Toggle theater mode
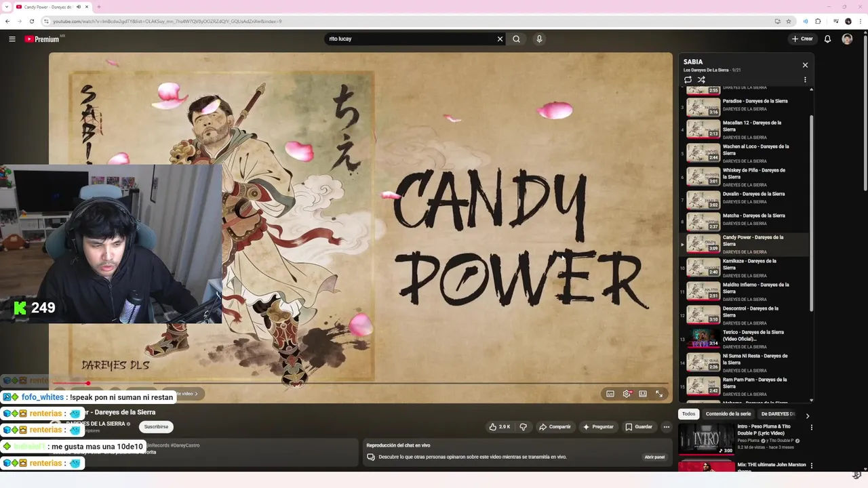Viewport: 868px width, 488px height. pyautogui.click(x=643, y=394)
